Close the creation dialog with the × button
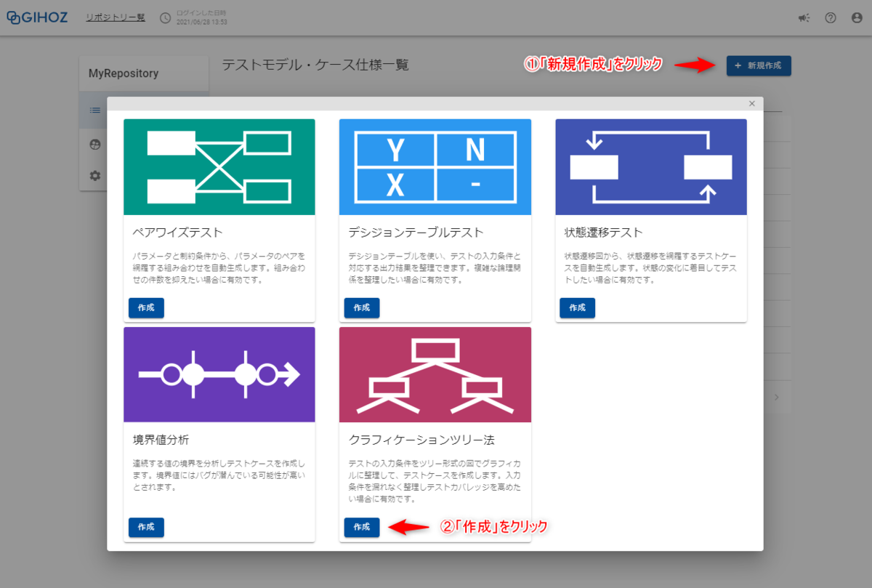This screenshot has width=872, height=588. [x=752, y=103]
